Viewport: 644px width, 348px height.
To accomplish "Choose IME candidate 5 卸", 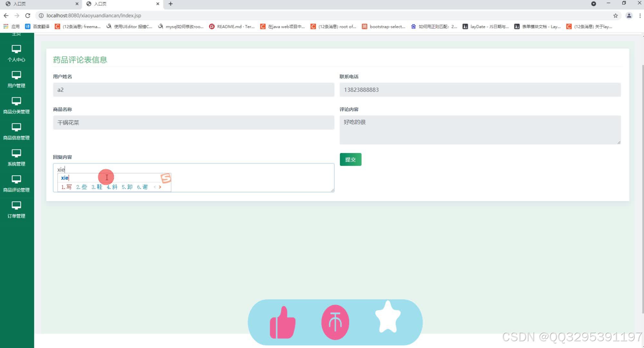I will point(127,187).
